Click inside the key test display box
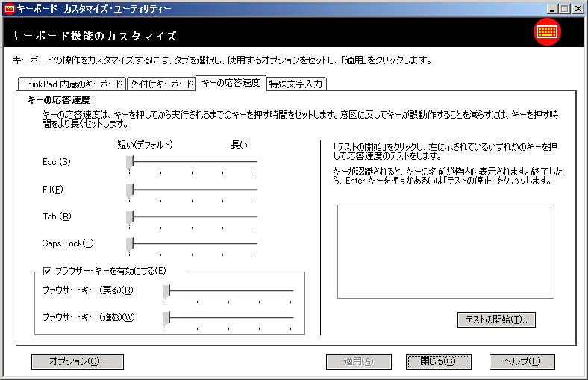Screen dimensions: 588x380 pos(445,251)
